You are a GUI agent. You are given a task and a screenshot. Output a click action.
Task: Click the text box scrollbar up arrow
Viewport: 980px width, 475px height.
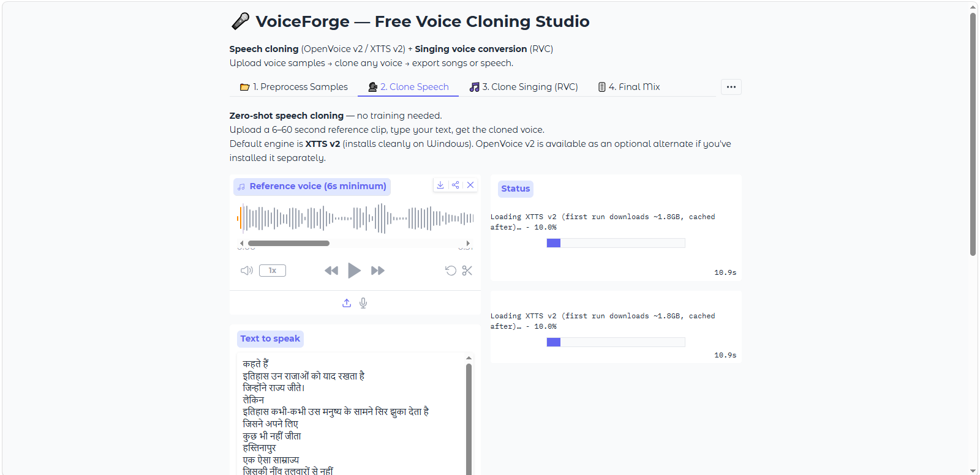[x=469, y=357]
